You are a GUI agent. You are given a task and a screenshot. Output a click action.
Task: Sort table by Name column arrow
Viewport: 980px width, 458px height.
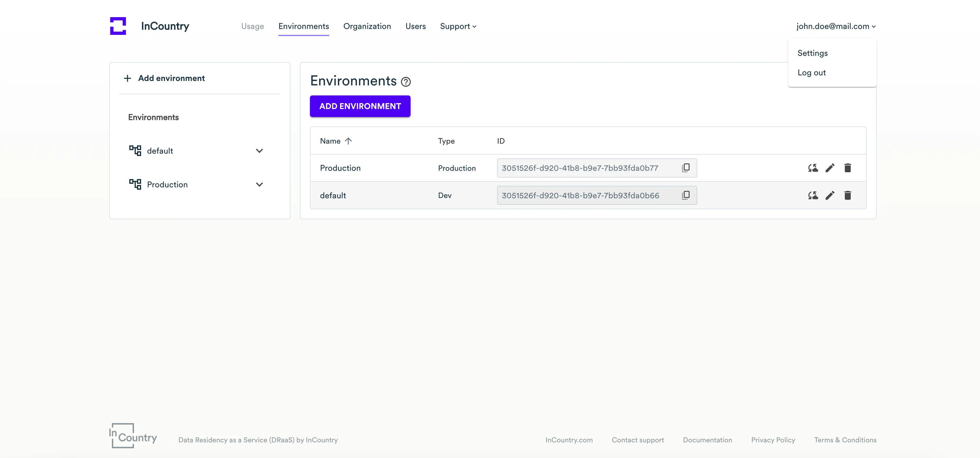(x=348, y=141)
